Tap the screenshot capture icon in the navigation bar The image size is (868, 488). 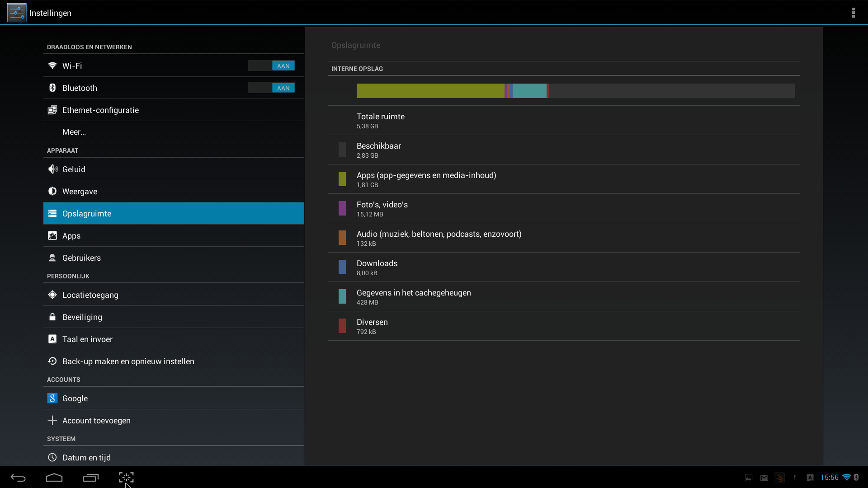click(127, 478)
